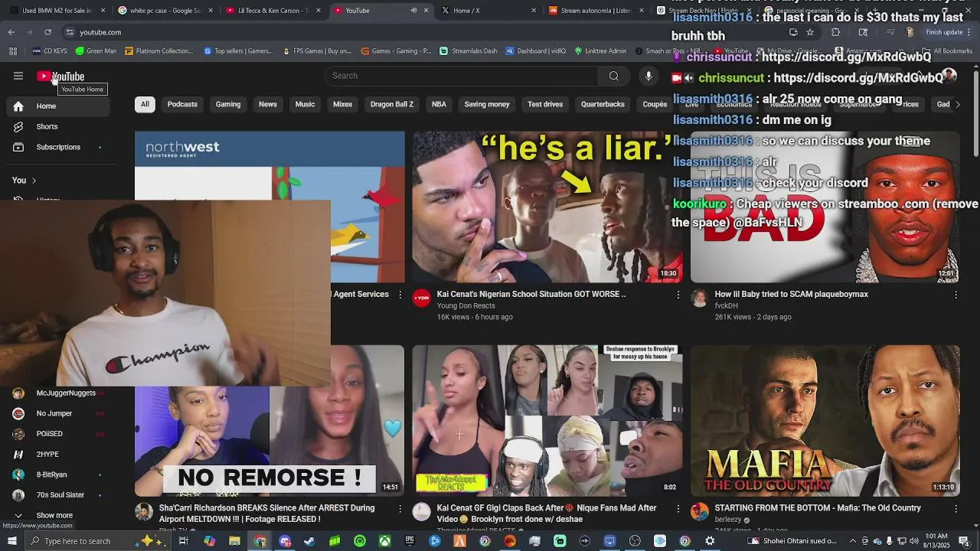Open Mafia: The Old Country video thumbnail
The image size is (980, 551).
point(825,421)
